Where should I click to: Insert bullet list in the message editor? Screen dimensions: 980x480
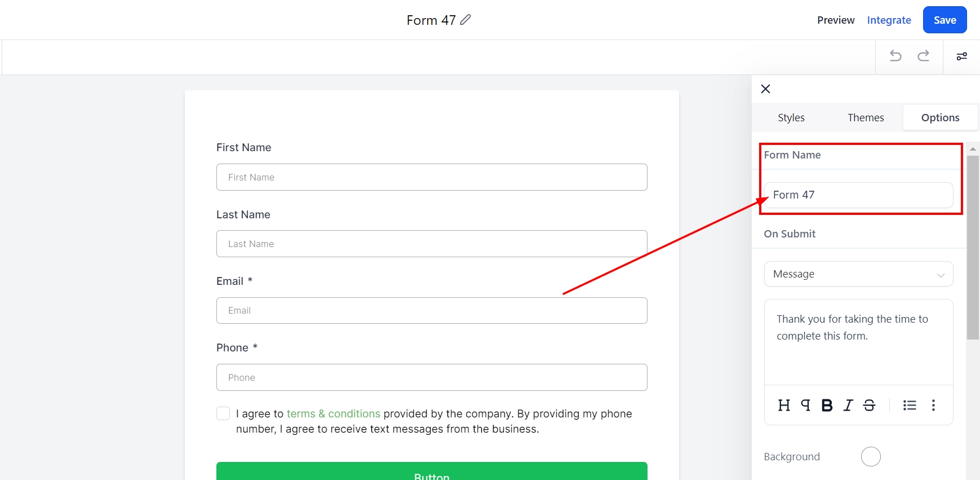910,405
